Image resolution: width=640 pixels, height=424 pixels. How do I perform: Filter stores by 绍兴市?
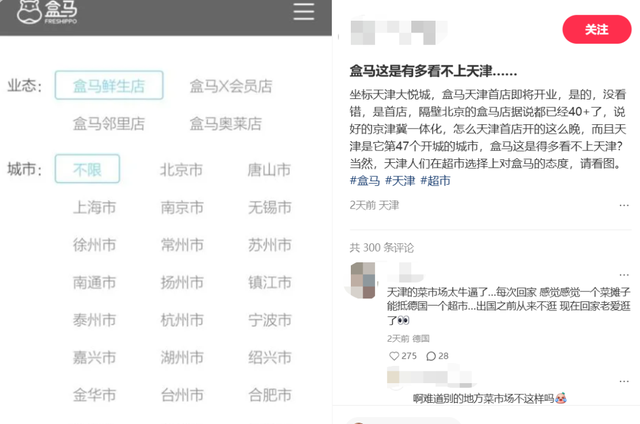[x=269, y=357]
